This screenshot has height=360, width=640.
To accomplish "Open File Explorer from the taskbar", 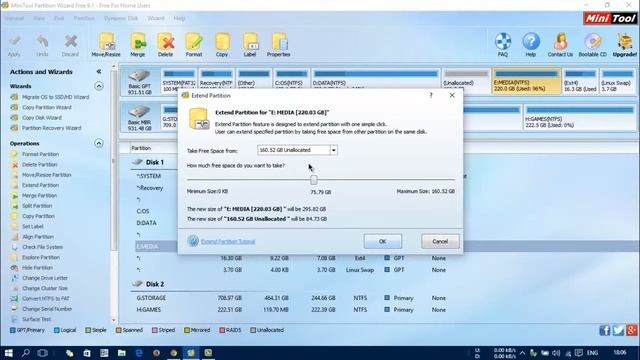I will [122, 353].
